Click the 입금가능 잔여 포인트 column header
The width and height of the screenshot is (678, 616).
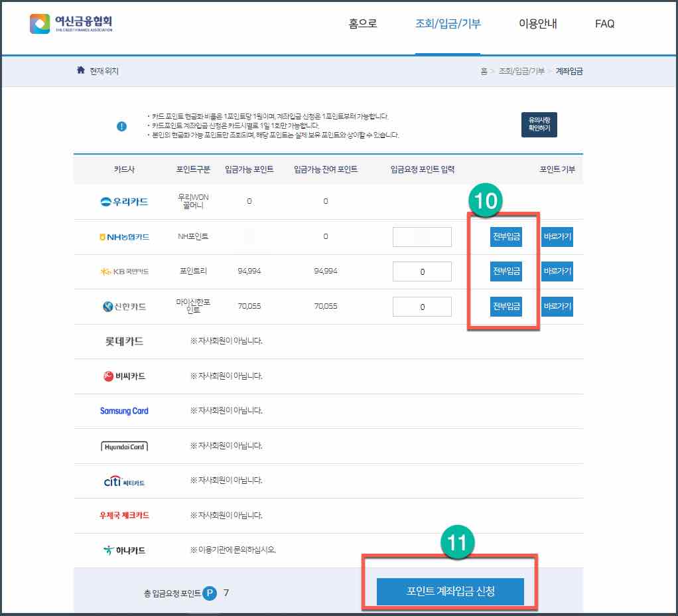click(326, 169)
